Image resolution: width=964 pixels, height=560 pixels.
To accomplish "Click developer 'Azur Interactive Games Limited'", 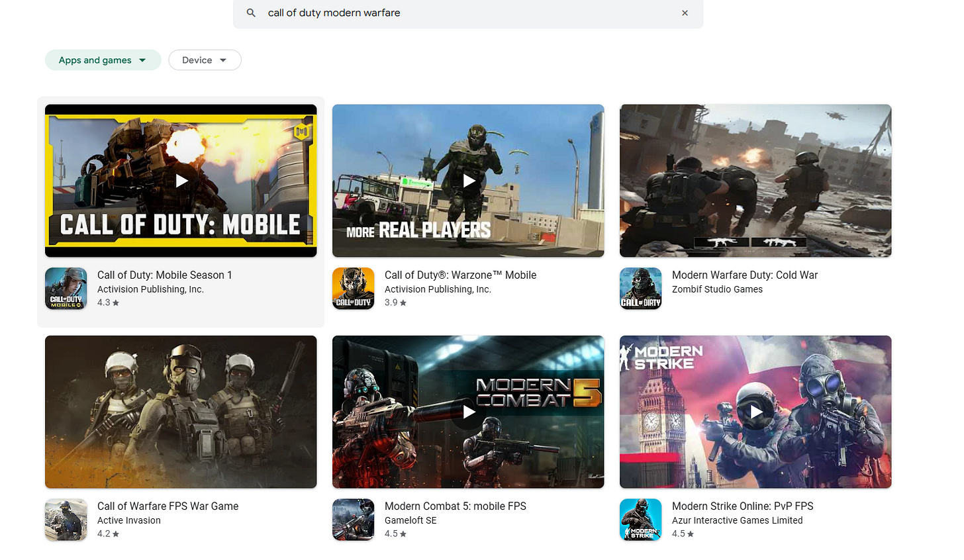I will (737, 520).
